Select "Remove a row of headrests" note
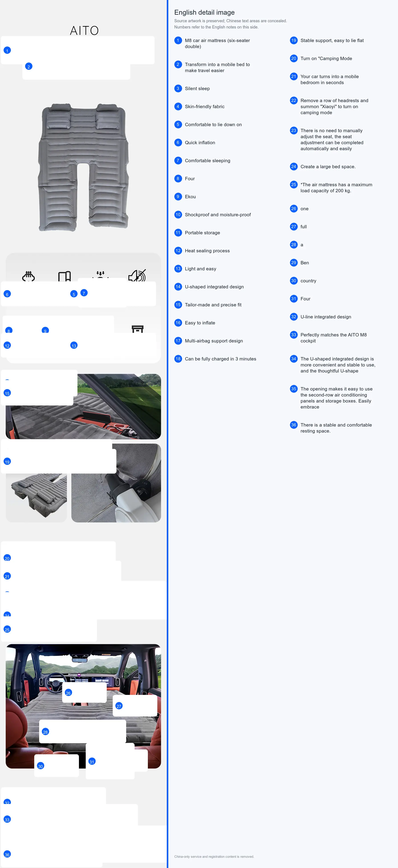 [334, 107]
